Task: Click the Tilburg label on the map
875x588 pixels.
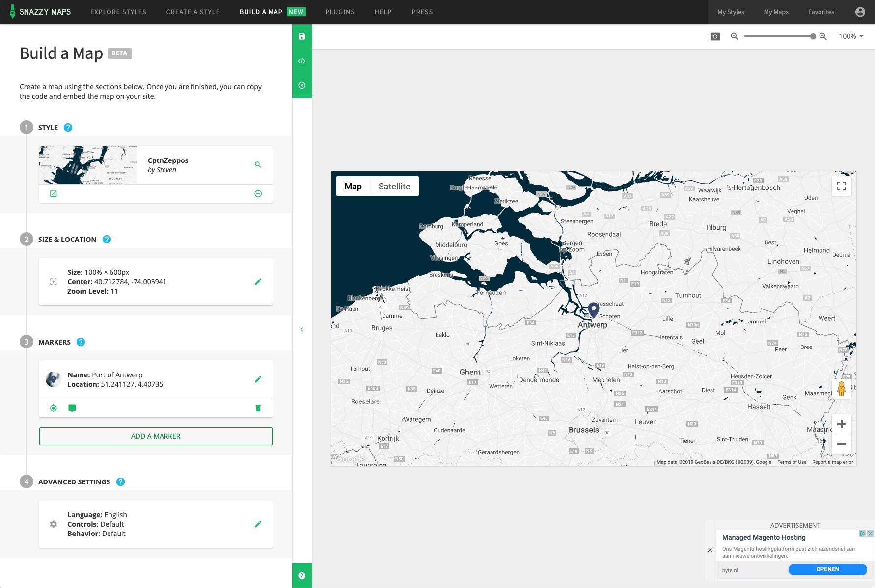Action: [x=715, y=227]
